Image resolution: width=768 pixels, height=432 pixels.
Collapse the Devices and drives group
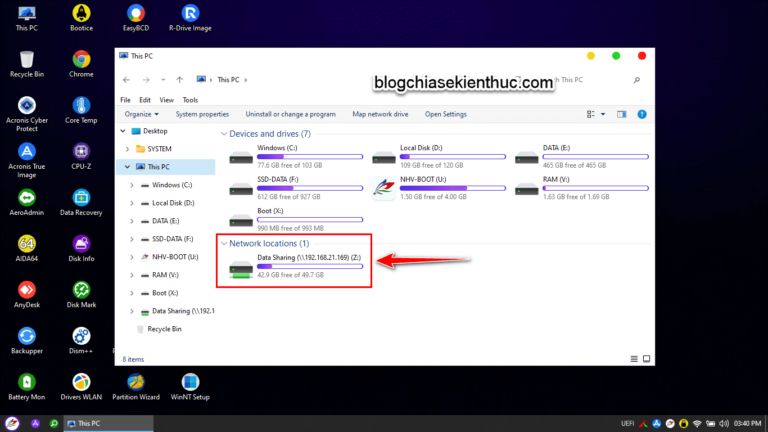tap(224, 134)
